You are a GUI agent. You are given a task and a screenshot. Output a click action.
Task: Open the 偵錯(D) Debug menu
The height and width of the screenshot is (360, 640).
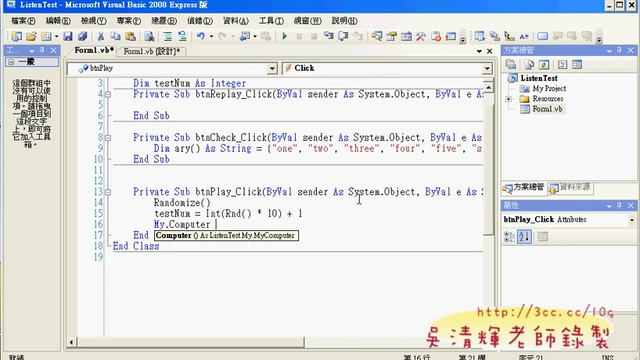pyautogui.click(x=200, y=21)
